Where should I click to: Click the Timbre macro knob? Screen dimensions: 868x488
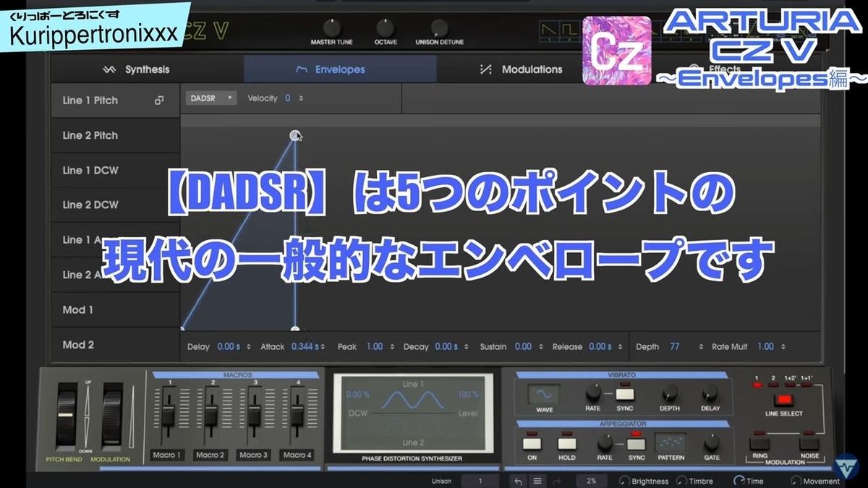pos(681,481)
